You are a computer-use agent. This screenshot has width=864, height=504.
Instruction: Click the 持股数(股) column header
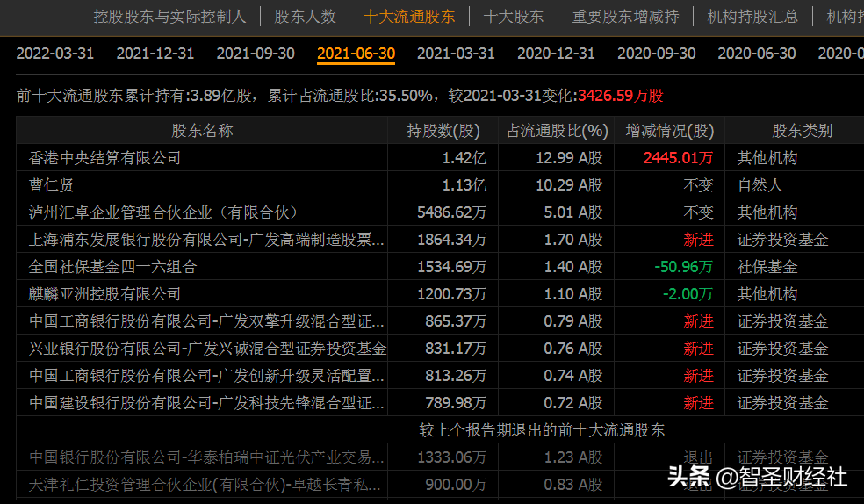[443, 131]
